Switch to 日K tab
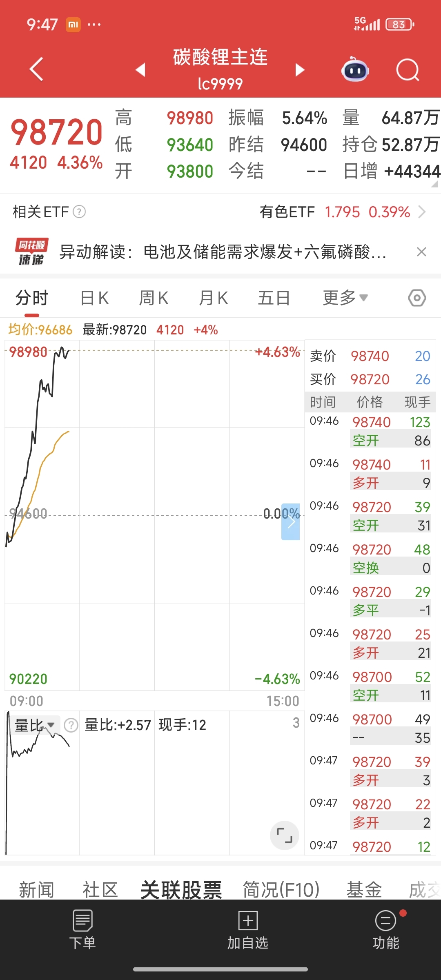Viewport: 441px width, 980px height. pos(94,298)
